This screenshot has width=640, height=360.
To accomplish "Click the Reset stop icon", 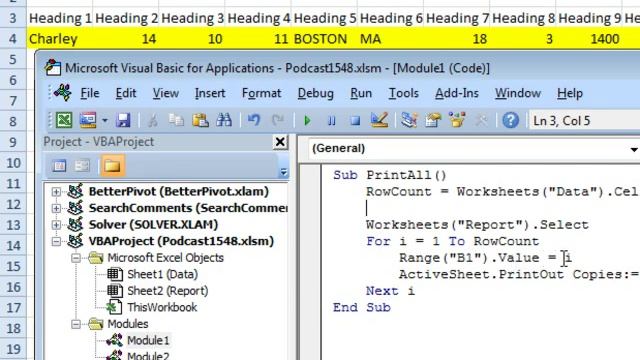I will (356, 121).
